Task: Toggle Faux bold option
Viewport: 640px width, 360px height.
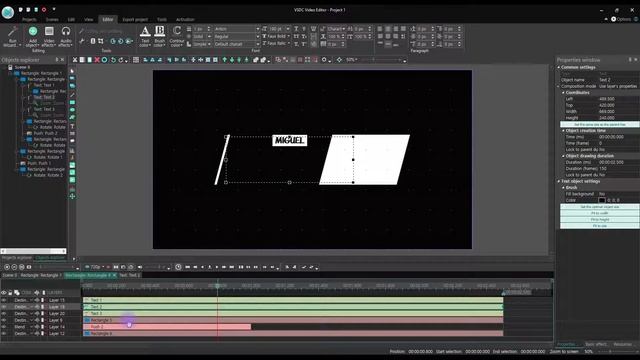Action: coord(276,36)
